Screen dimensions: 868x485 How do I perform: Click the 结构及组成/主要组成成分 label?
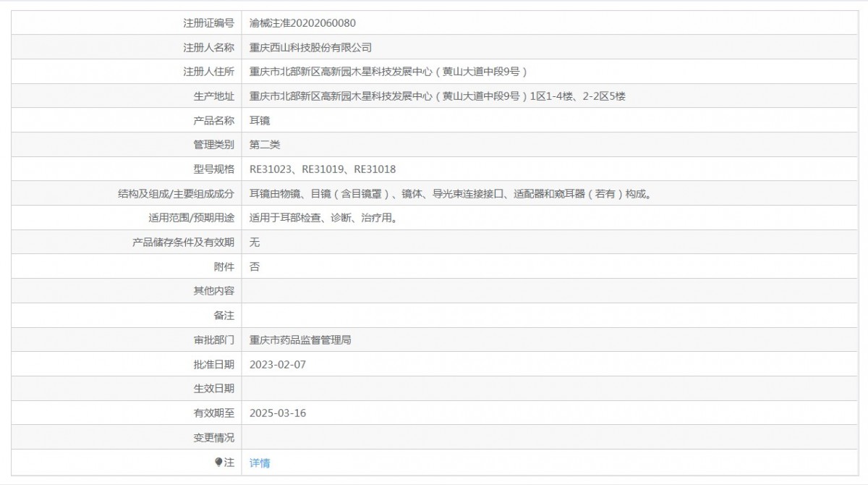(176, 194)
